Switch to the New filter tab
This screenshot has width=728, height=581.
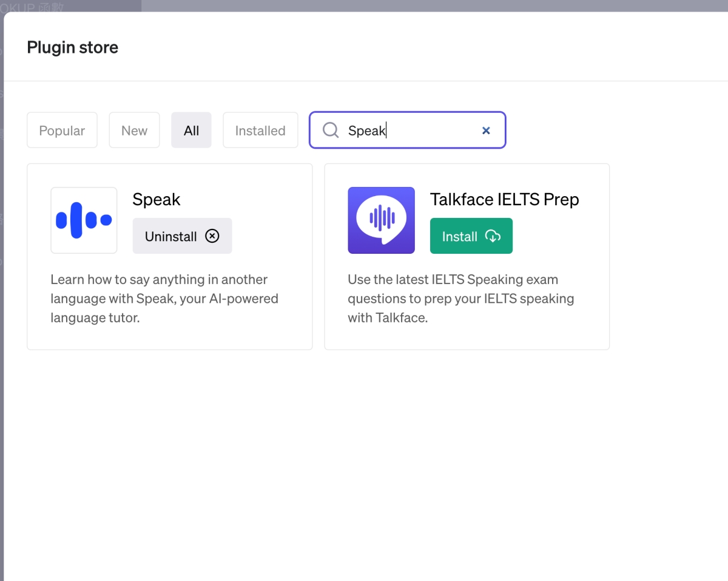[x=134, y=130]
